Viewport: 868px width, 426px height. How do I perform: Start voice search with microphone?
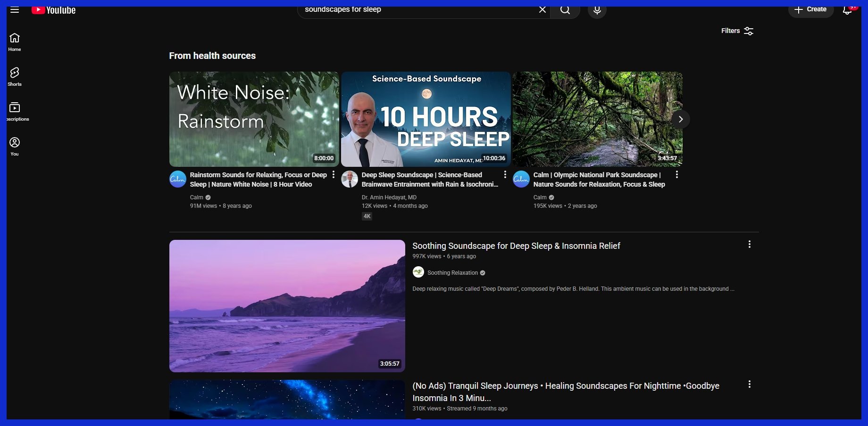pyautogui.click(x=597, y=10)
